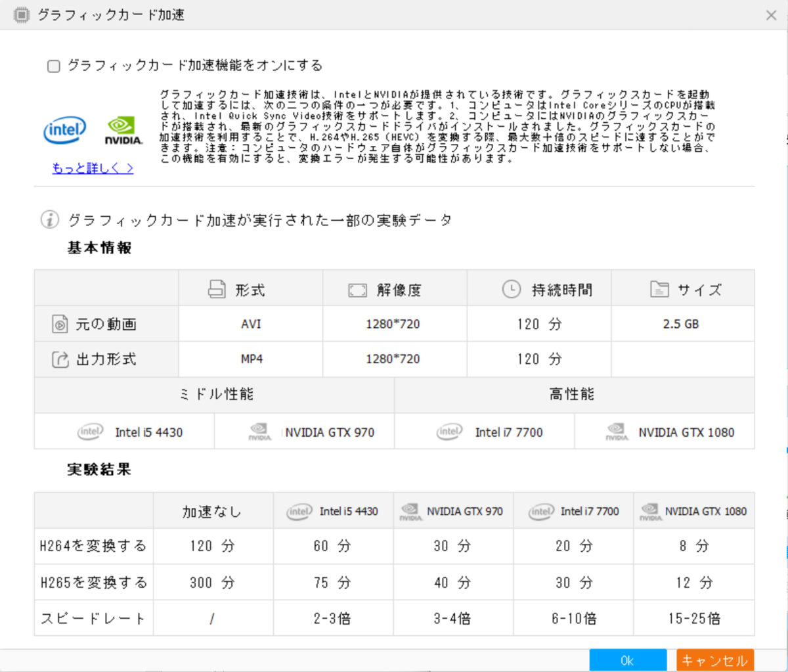The image size is (788, 672).
Task: Click NVIDIA logo beside GTX 970 in ミドル性能
Action: tap(260, 432)
